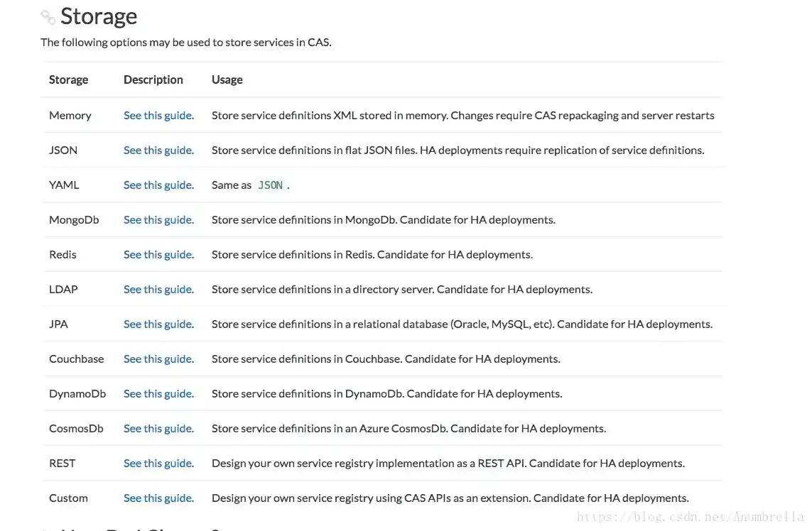
Task: Open the Memory storage guide link
Action: click(x=158, y=115)
